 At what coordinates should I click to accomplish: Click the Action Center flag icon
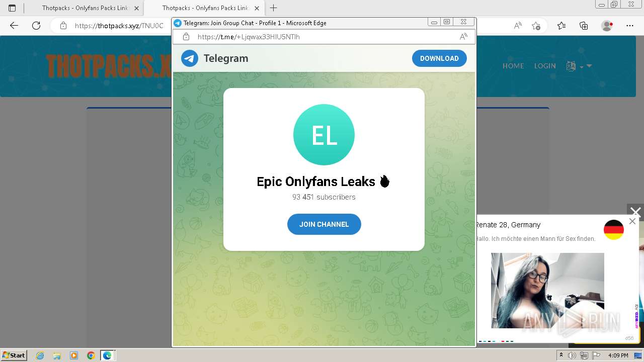pyautogui.click(x=596, y=355)
